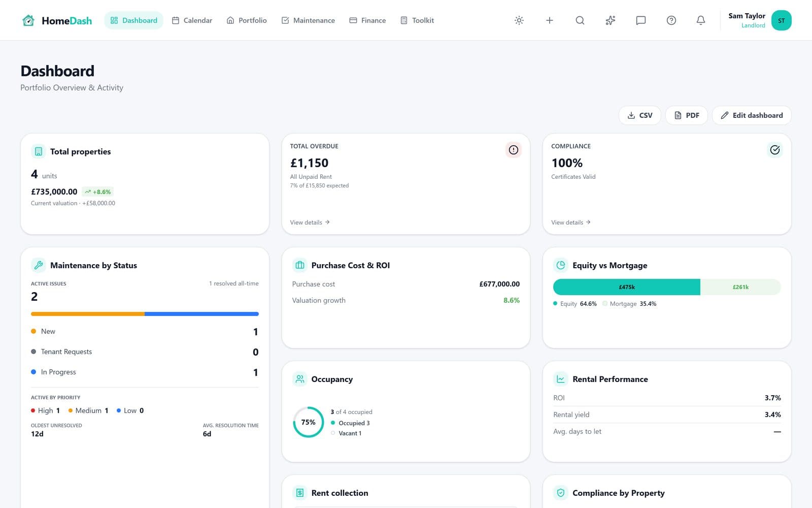Open help question mark icon

click(671, 20)
